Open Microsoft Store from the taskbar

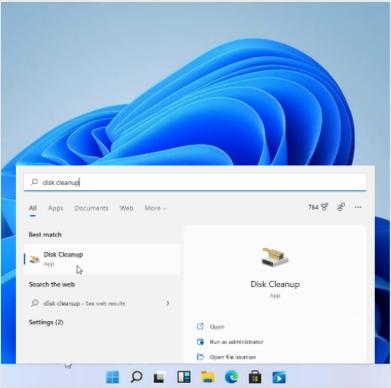(255, 377)
